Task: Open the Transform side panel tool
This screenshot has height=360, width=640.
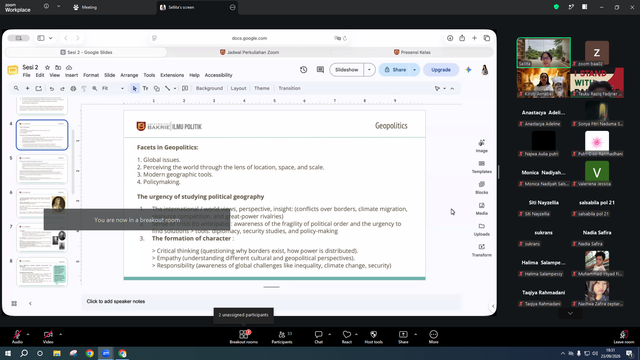Action: click(x=482, y=250)
